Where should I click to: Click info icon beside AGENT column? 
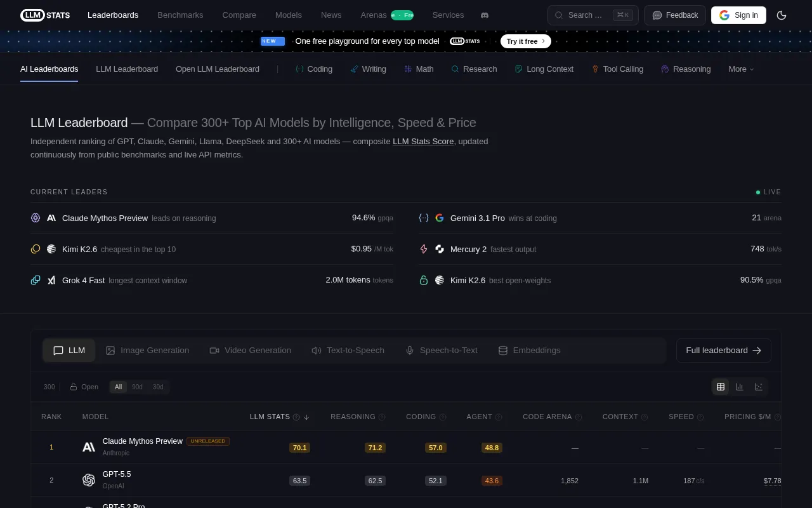499,417
